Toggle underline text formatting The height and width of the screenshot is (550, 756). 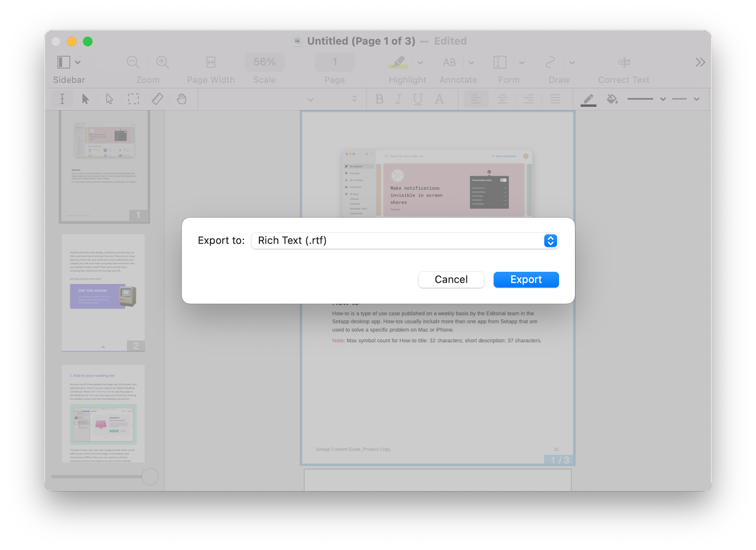pyautogui.click(x=417, y=99)
